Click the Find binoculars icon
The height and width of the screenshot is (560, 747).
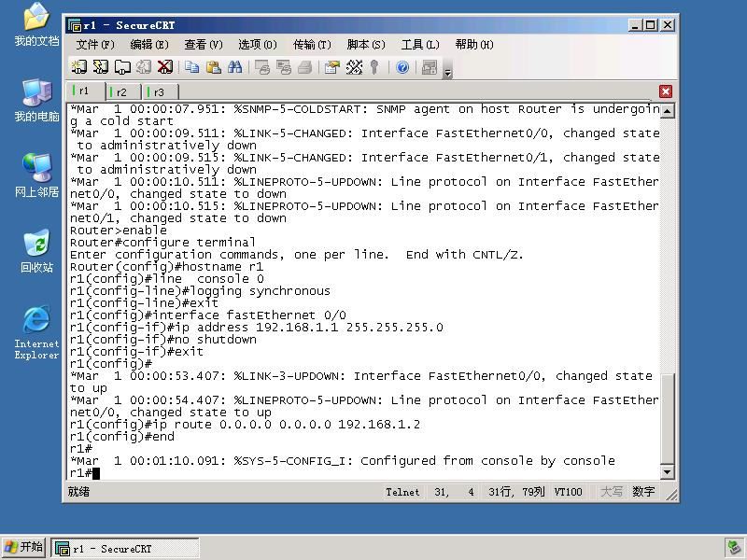click(x=235, y=67)
